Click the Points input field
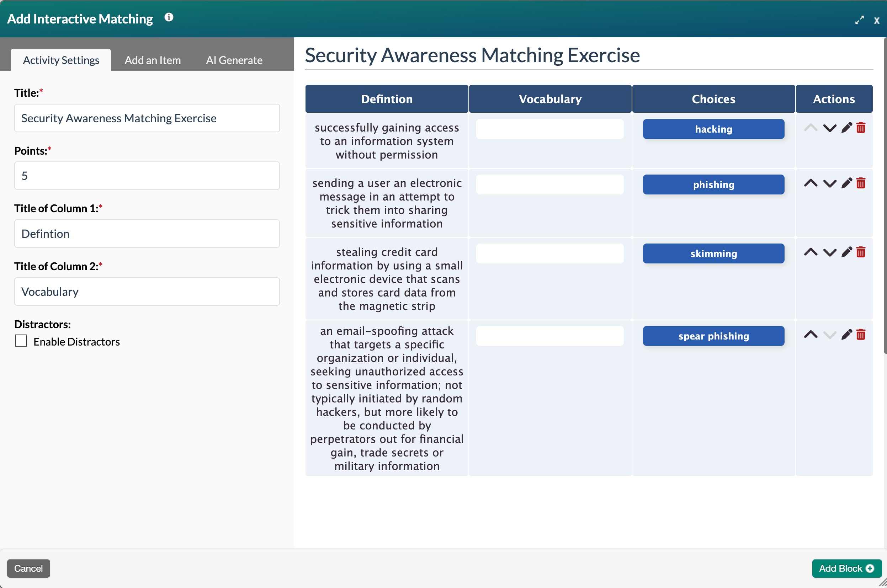 [x=147, y=176]
